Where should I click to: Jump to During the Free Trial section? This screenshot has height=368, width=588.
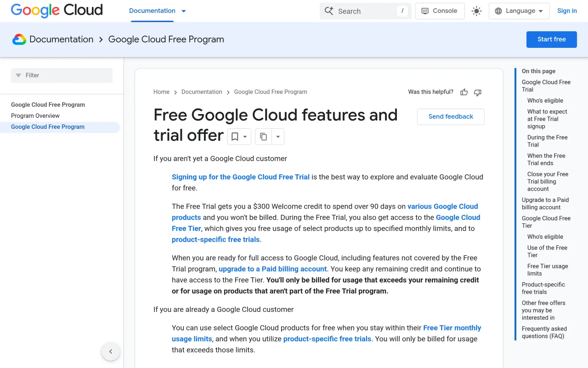547,141
